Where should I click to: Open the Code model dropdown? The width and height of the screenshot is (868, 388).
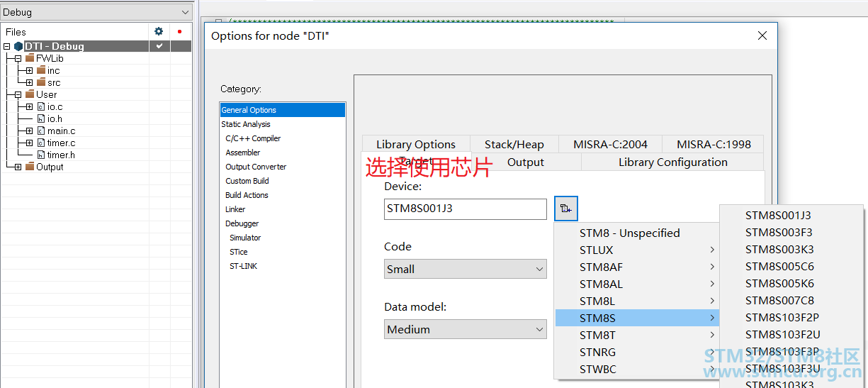tap(466, 269)
